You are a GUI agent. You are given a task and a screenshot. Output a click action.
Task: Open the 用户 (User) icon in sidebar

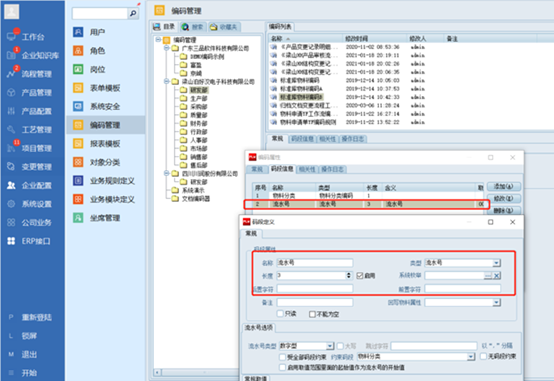pyautogui.click(x=78, y=32)
